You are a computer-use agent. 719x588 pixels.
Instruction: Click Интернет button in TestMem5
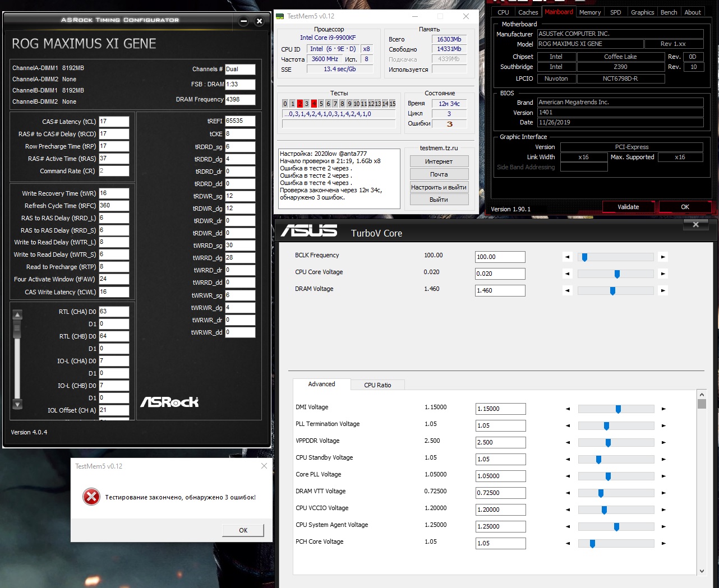[x=439, y=161]
